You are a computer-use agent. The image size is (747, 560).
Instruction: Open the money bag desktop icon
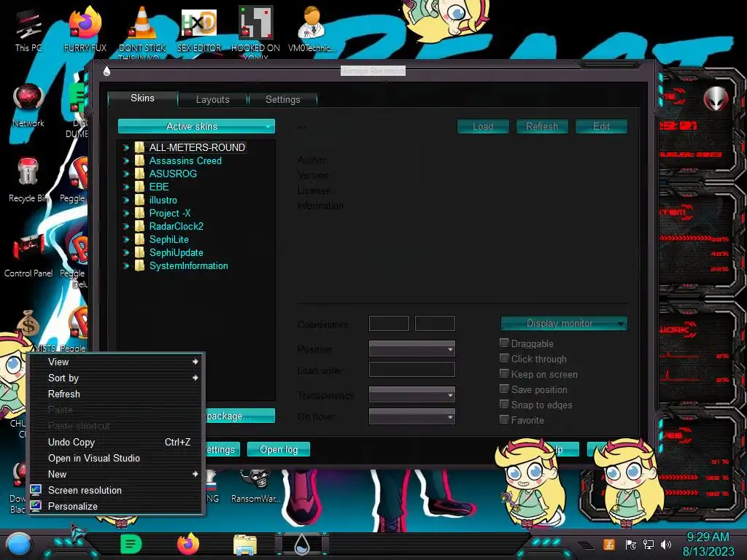(28, 324)
